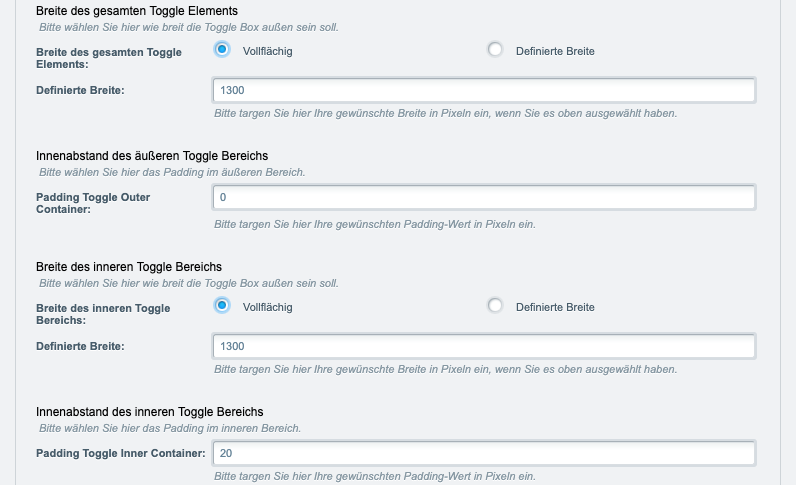
Task: Click bold label 'Breite des inneren Toggle Bereichs:'
Action: tap(103, 314)
